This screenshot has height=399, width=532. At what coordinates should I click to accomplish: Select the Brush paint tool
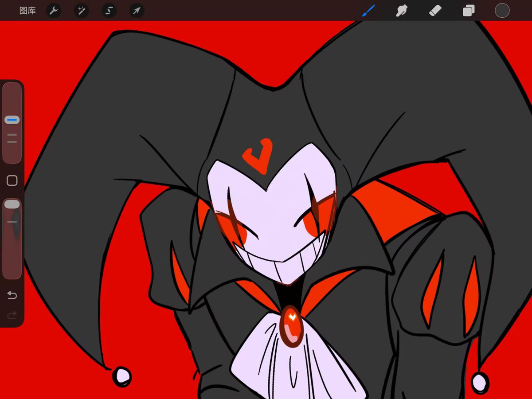click(368, 11)
